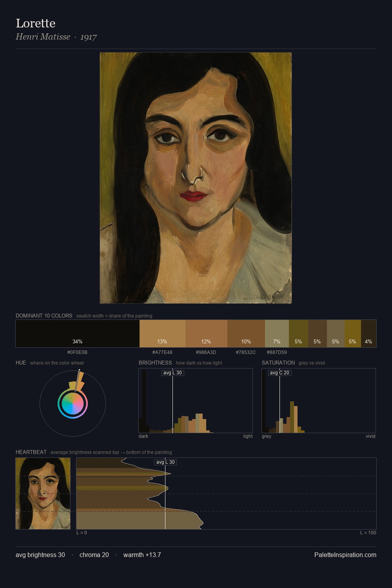
Task: Click the tallest dark brightness histogram bar
Action: 144,401
